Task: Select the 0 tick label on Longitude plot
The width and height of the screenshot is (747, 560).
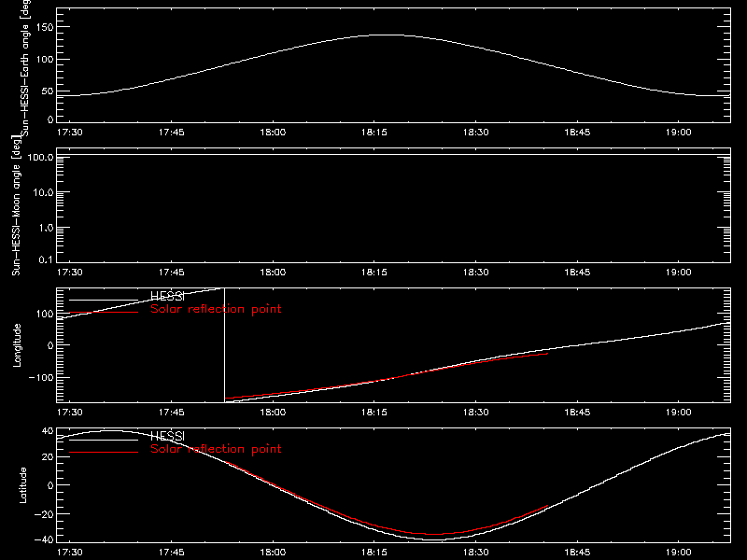Action: click(50, 345)
